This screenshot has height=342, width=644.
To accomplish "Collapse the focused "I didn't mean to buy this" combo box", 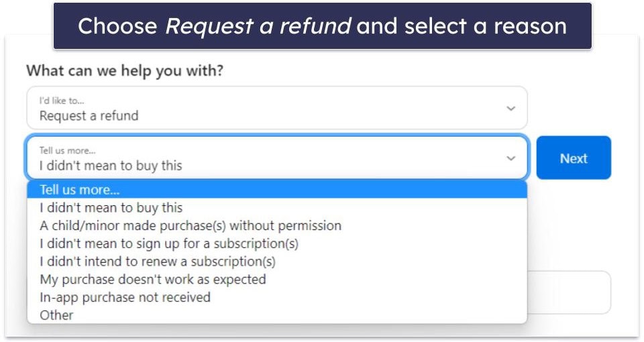I will click(277, 158).
